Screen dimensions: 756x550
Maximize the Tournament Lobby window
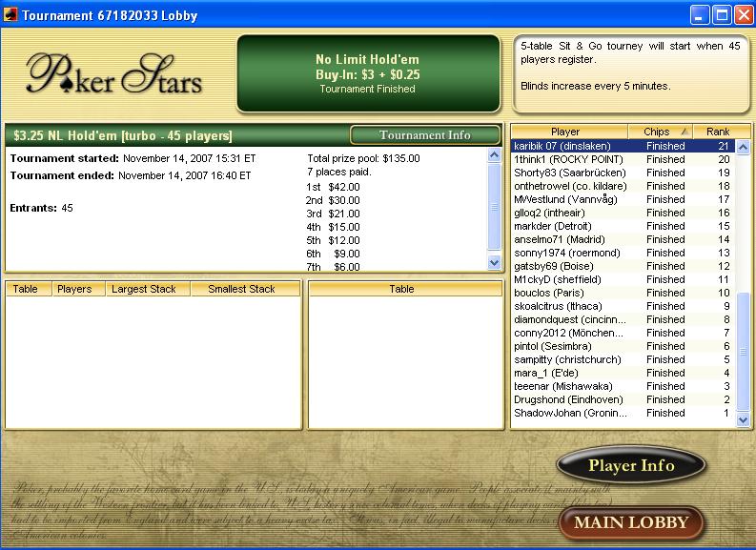(722, 15)
